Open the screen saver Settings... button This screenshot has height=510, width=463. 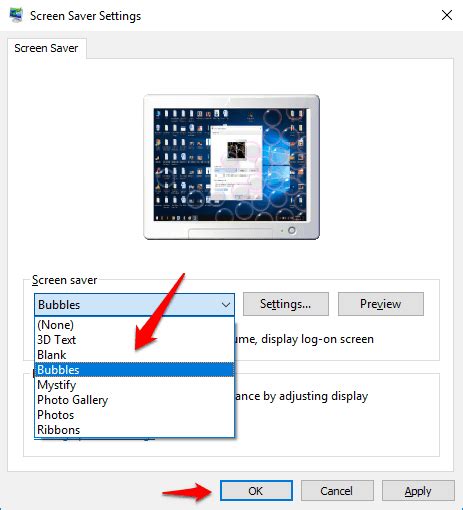(x=286, y=304)
